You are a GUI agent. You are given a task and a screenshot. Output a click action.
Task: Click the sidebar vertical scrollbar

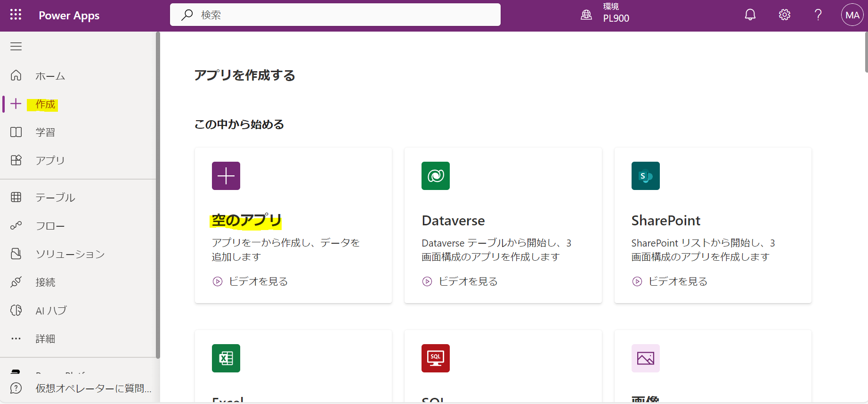(x=158, y=195)
